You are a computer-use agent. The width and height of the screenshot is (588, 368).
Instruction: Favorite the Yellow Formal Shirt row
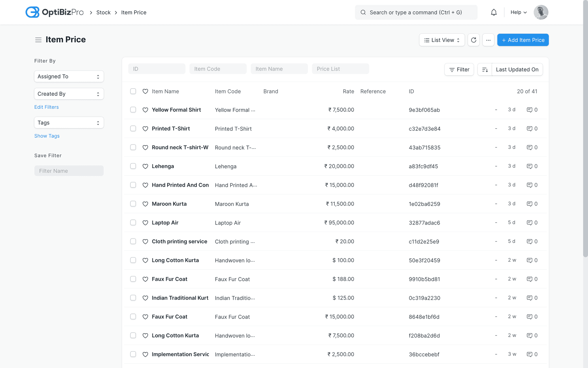click(145, 110)
